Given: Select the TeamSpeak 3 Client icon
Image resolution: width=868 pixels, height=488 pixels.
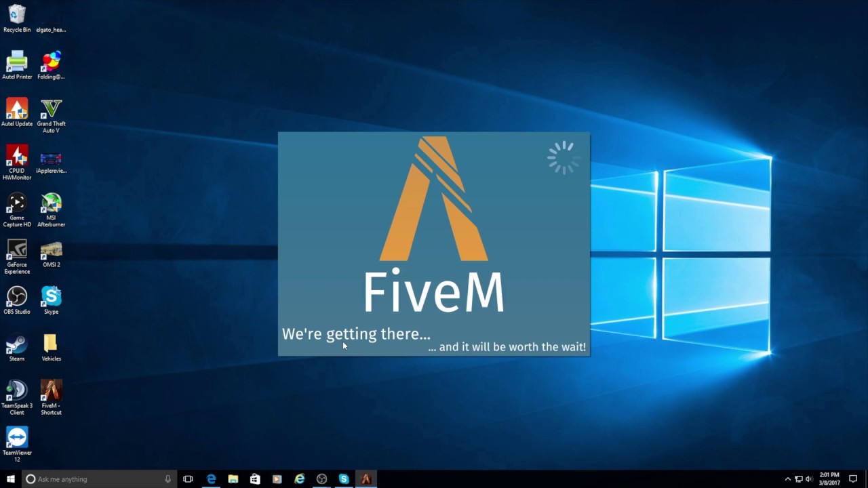Looking at the screenshot, I should [17, 397].
